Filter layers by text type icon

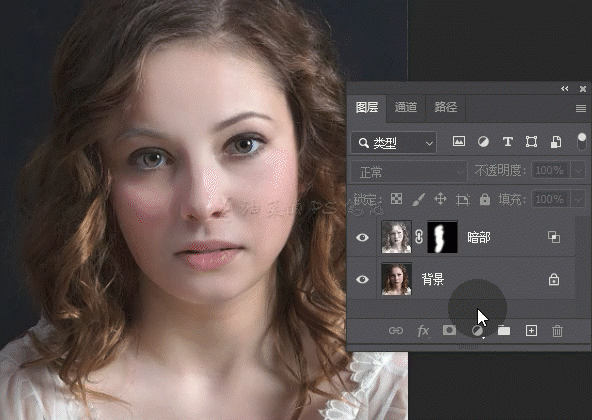[507, 142]
